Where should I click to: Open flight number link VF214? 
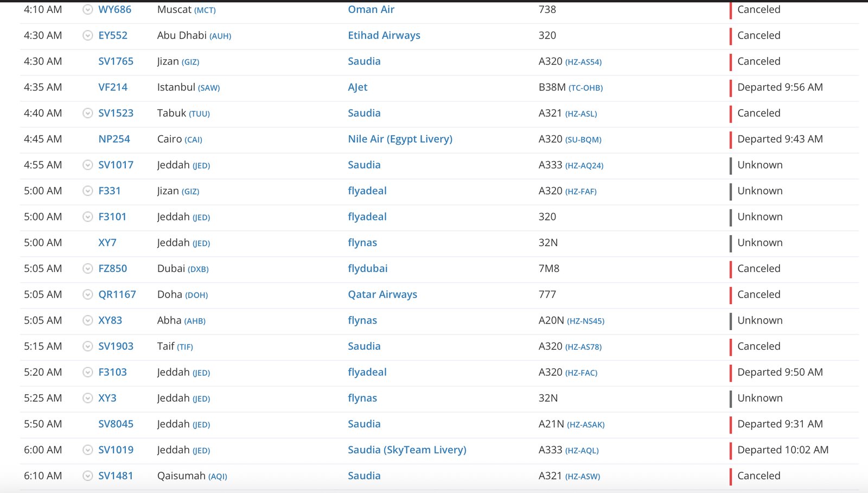click(x=113, y=87)
